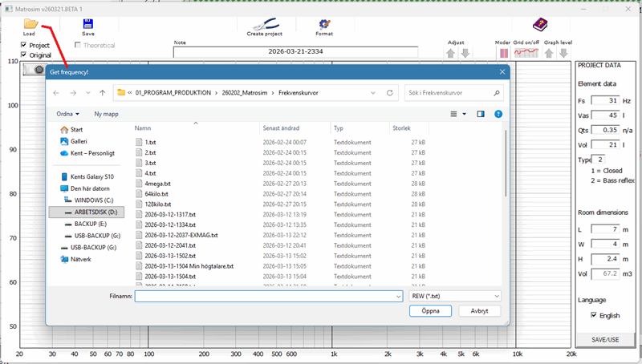Lower Graph level with down arrow
The image size is (642, 364).
[564, 53]
